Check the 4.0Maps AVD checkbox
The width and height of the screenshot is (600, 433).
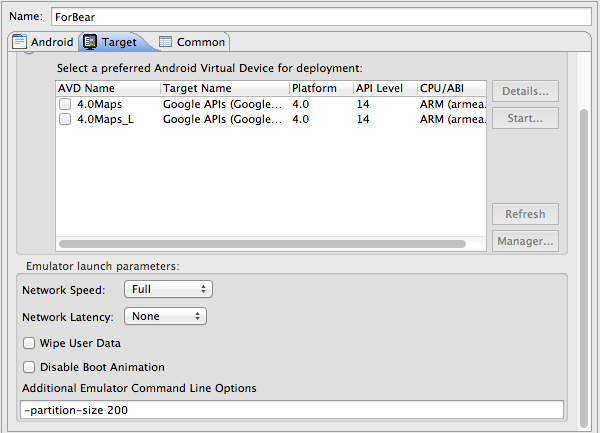[x=65, y=104]
